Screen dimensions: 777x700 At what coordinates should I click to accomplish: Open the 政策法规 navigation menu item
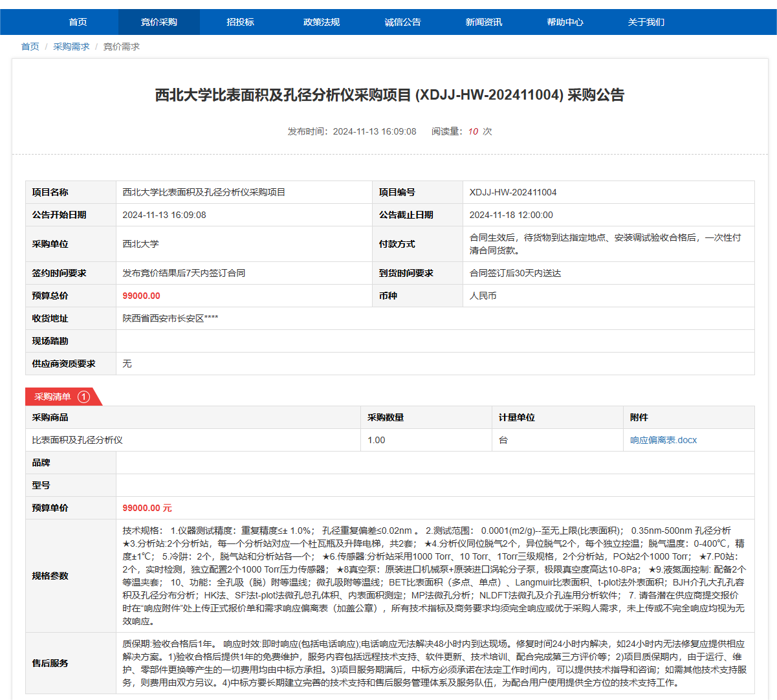[x=322, y=22]
